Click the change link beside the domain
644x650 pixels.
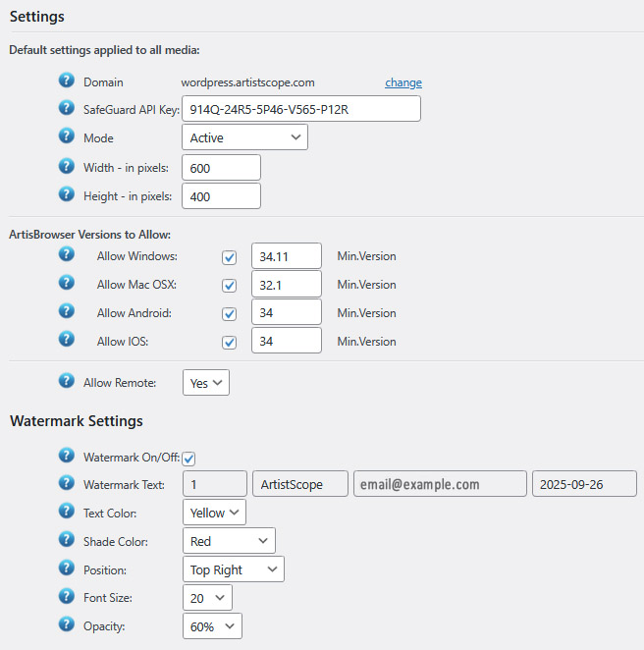click(x=403, y=82)
